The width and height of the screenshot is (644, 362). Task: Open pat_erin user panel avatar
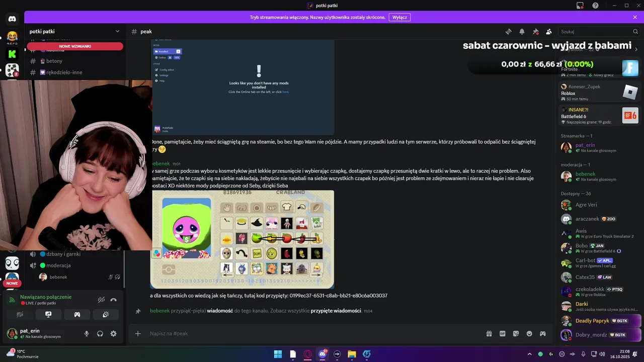tap(12, 333)
